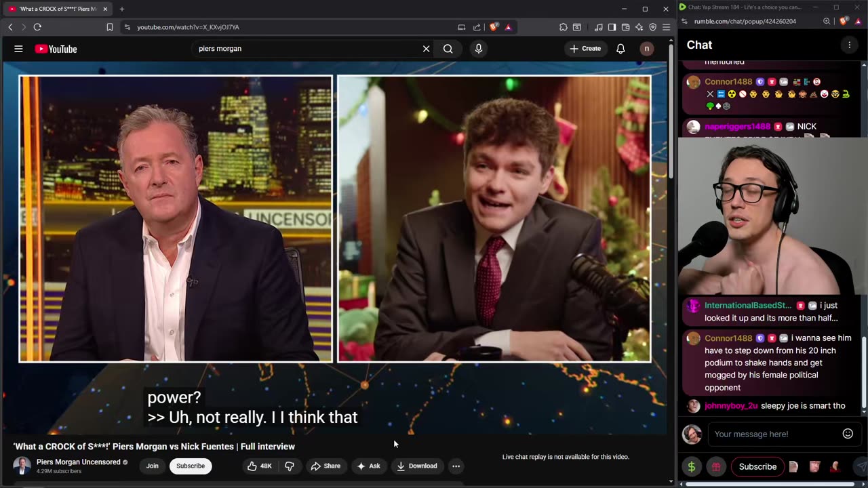Subscribe to Piers Morgan Uncensored on YouTube
Viewport: 868px width, 488px height.
191,466
